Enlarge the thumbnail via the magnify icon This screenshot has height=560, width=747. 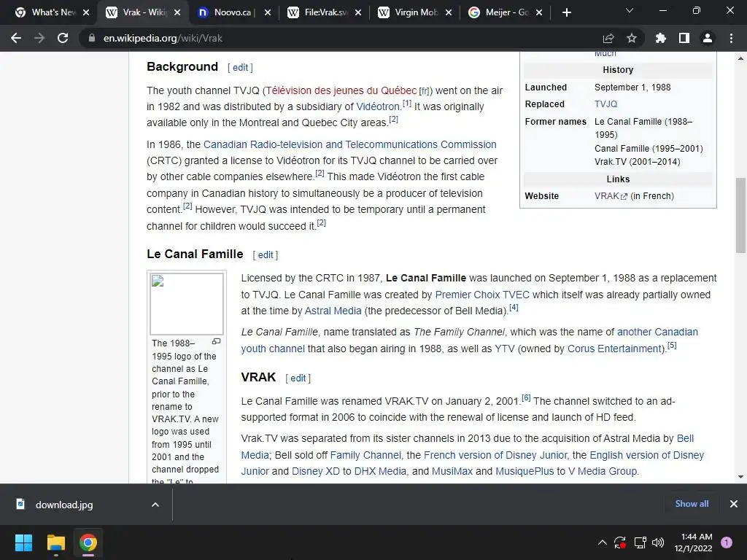tap(216, 341)
